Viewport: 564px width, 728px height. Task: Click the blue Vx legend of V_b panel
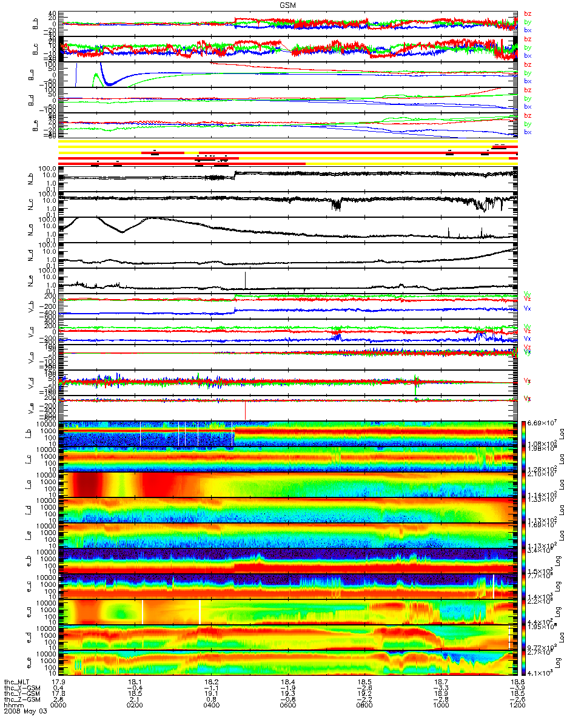528,309
